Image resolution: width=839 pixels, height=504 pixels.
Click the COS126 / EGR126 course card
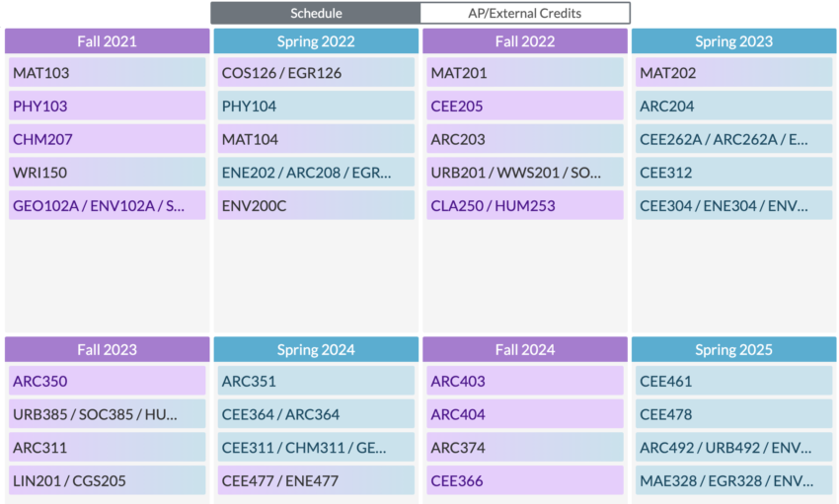(x=316, y=73)
